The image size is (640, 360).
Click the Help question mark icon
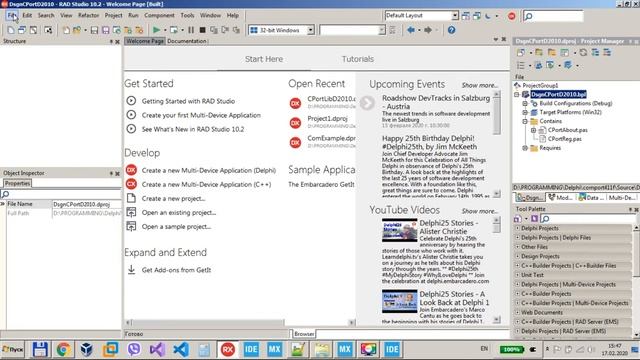(x=451, y=30)
